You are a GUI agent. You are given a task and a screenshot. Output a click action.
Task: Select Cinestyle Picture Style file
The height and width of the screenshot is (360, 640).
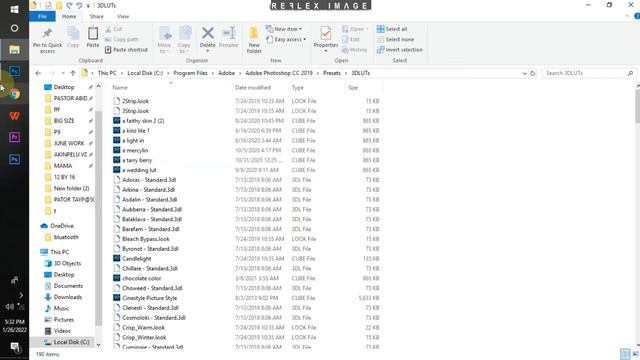coord(149,298)
